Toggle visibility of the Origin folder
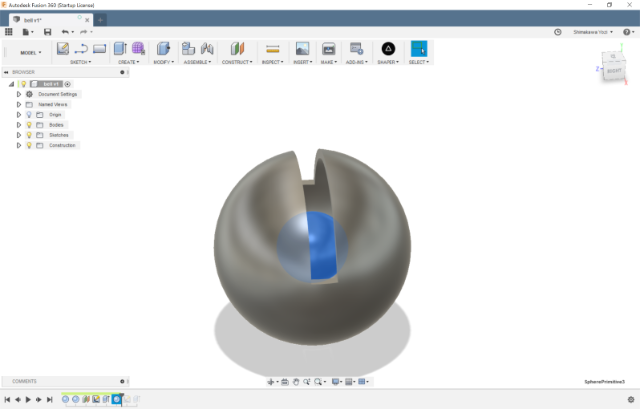This screenshot has height=409, width=640. click(x=29, y=115)
